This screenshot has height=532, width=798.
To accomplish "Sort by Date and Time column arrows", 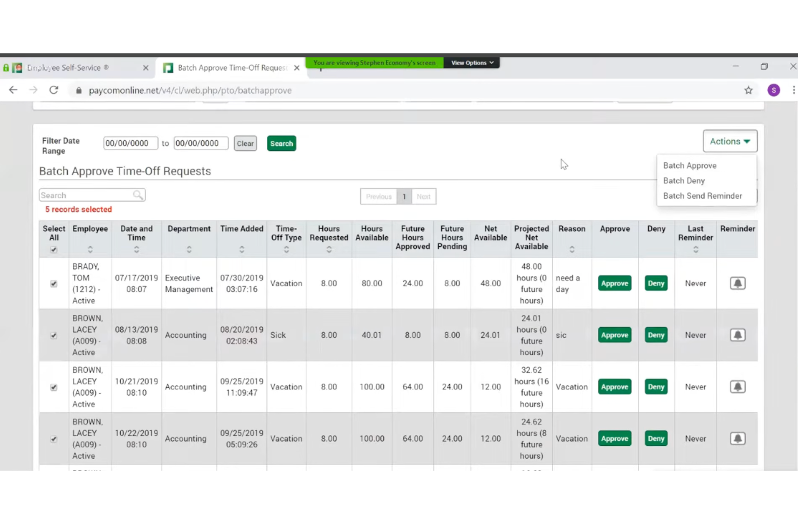I will click(136, 250).
